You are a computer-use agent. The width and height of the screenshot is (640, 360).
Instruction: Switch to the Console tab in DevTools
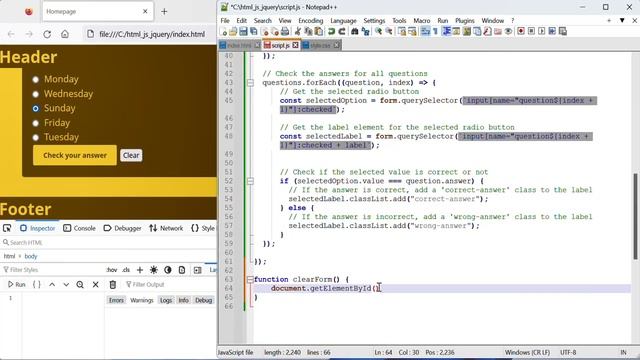[80, 228]
